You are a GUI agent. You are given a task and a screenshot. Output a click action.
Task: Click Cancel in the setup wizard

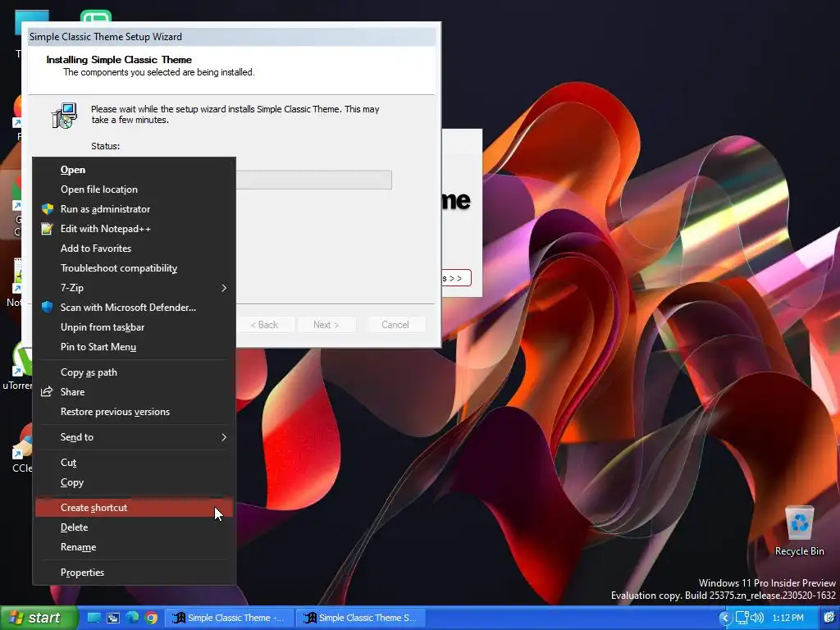point(395,325)
